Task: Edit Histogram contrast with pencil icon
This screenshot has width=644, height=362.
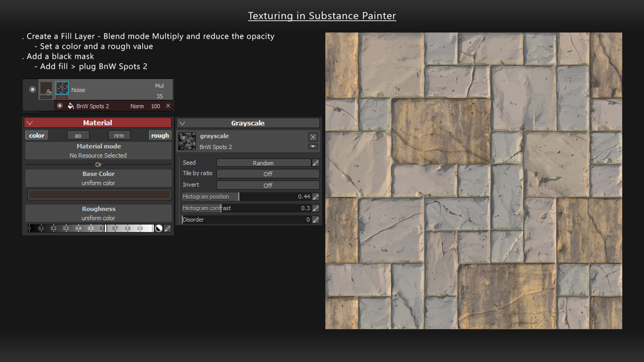Action: [316, 208]
